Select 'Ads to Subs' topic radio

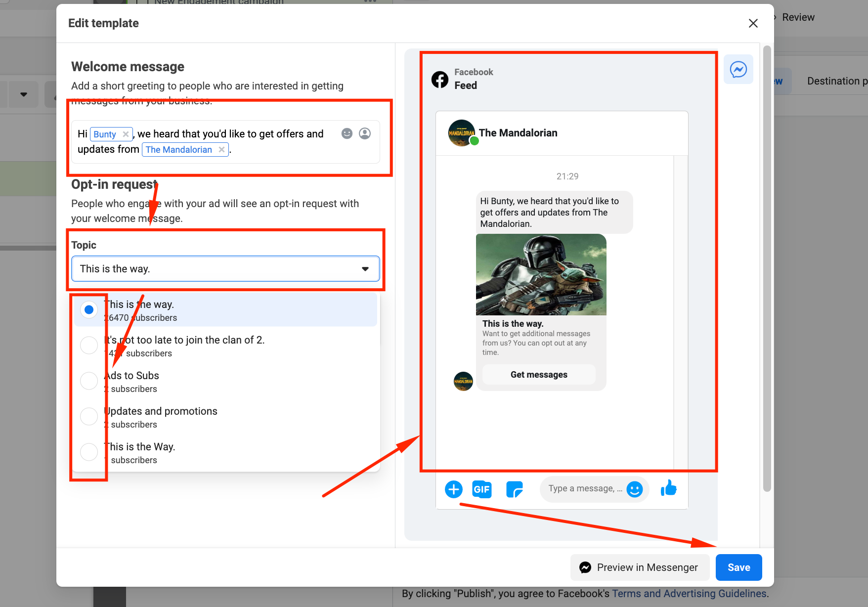click(x=89, y=381)
